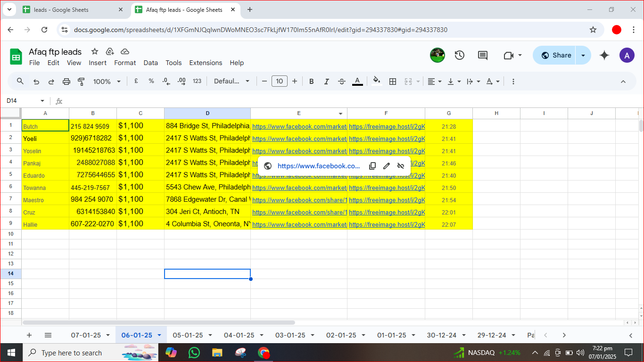This screenshot has height=362, width=644.
Task: Remove the link with unlink icon
Action: [x=401, y=166]
